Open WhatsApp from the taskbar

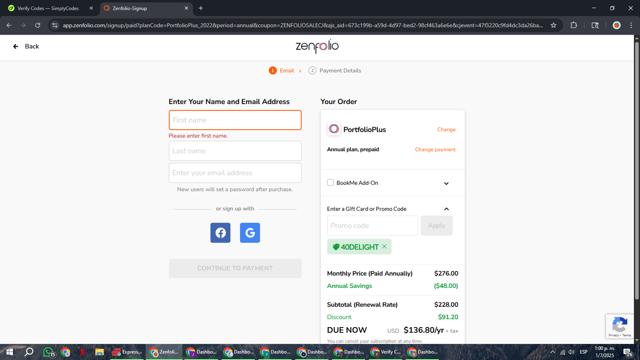(x=48, y=352)
